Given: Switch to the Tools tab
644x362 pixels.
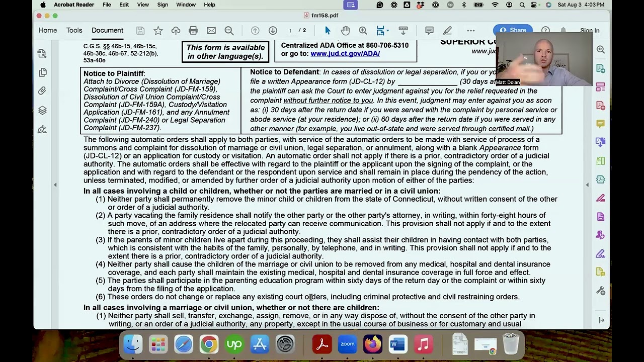Looking at the screenshot, I should pos(74,30).
